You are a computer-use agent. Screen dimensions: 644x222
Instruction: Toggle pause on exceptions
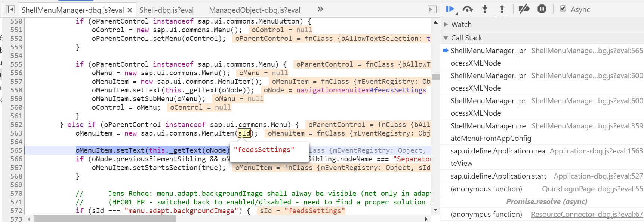542,9
